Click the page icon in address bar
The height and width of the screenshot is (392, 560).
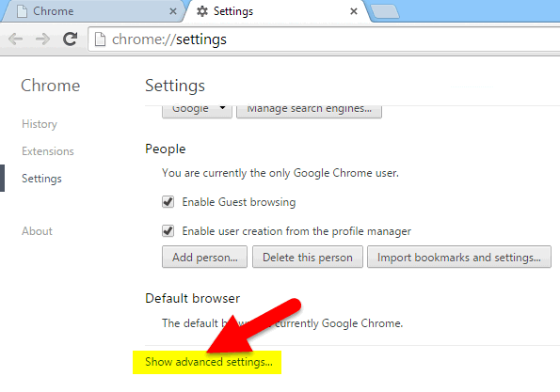[100, 39]
